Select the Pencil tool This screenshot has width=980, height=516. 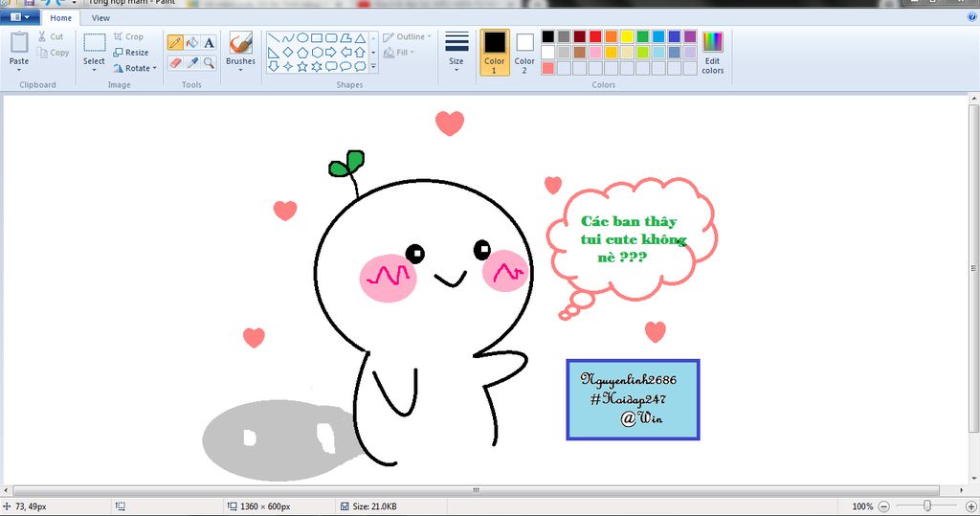click(176, 42)
